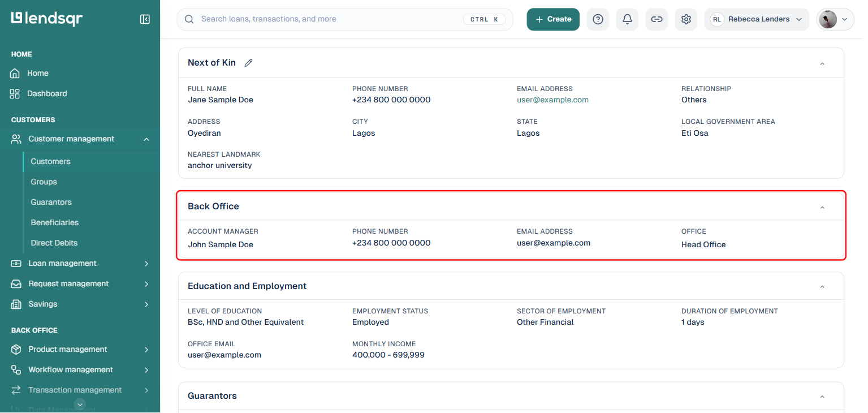Expand Transaction management chevron

(x=146, y=390)
